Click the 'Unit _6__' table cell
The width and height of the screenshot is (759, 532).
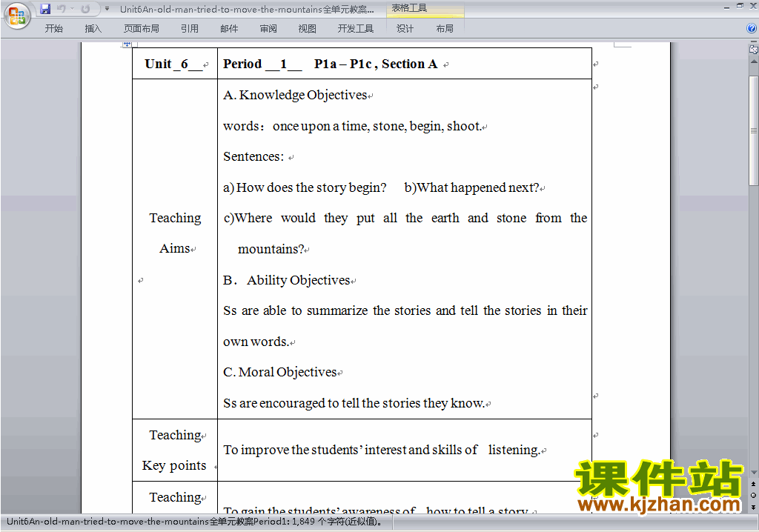click(175, 64)
